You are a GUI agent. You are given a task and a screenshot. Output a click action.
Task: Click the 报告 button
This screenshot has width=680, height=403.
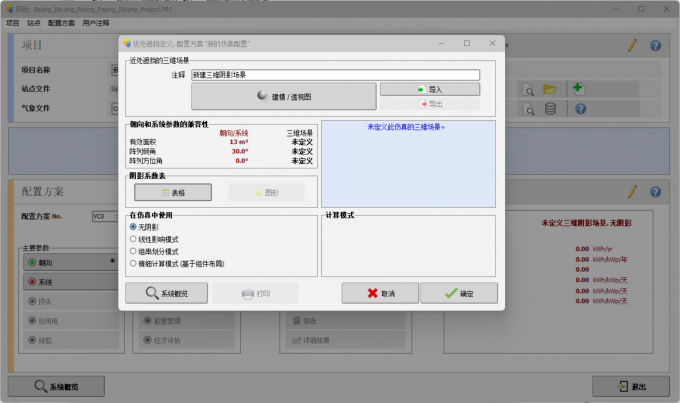click(x=346, y=321)
